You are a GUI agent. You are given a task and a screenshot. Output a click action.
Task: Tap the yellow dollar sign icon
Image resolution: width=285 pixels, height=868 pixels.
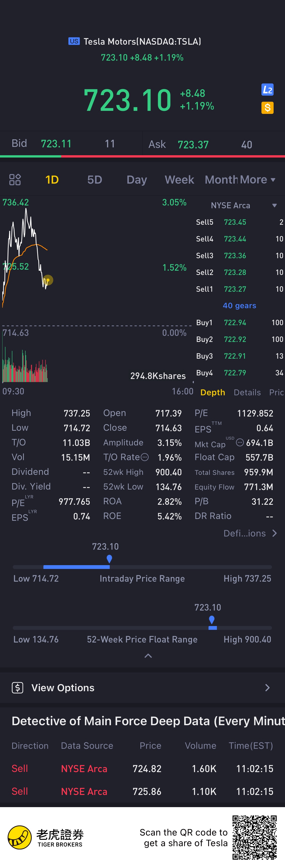click(267, 108)
